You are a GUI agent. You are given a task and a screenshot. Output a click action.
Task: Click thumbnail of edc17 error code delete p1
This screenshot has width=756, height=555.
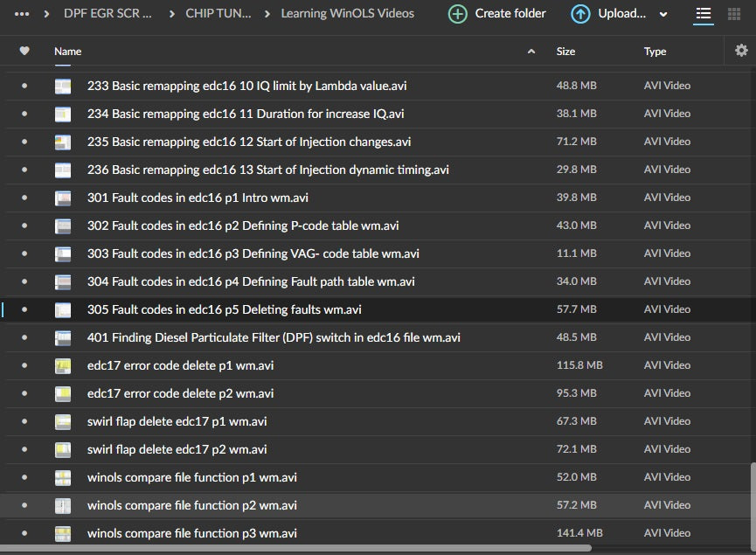(63, 365)
